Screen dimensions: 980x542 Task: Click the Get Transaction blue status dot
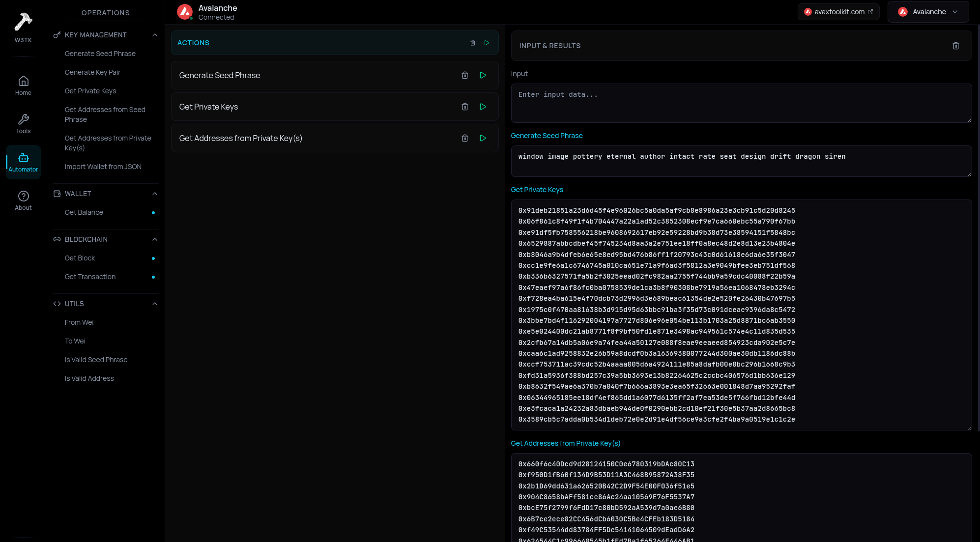[x=153, y=277]
